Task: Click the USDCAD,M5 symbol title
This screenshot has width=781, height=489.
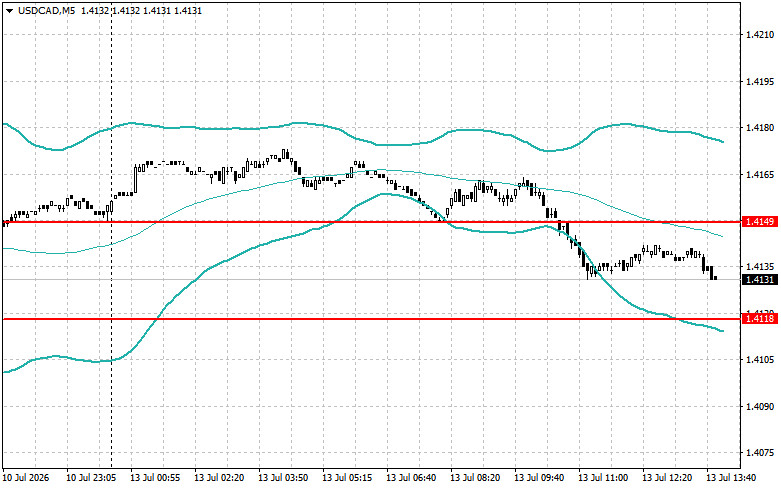Action: click(x=46, y=10)
